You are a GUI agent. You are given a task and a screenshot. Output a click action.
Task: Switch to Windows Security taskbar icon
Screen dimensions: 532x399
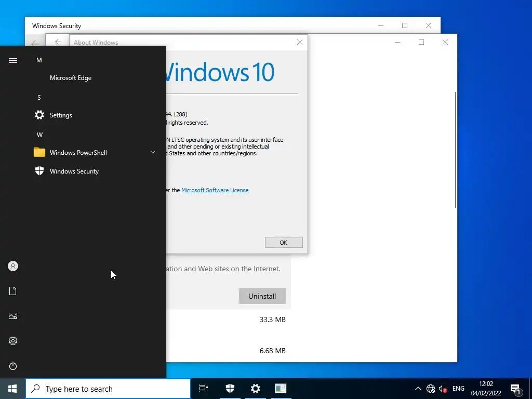point(230,389)
